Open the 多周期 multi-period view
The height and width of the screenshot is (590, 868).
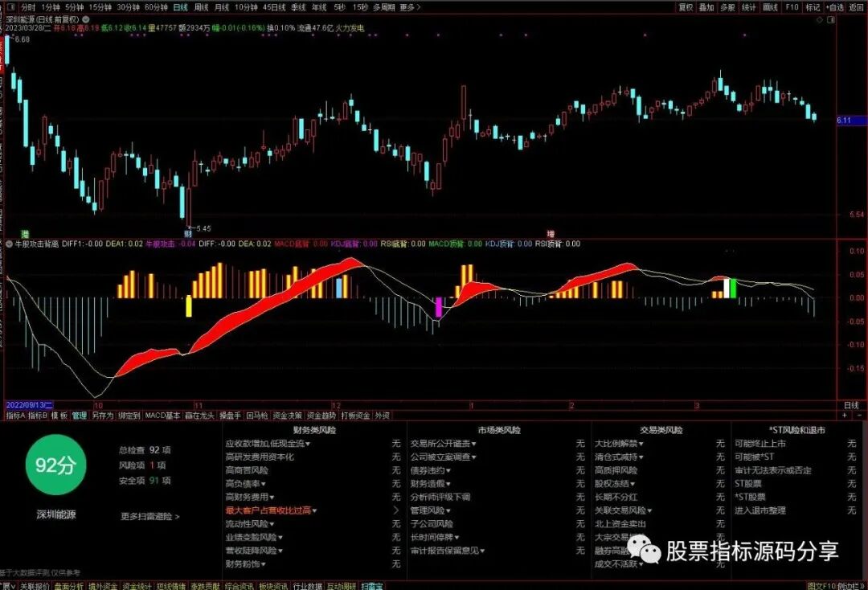point(383,7)
